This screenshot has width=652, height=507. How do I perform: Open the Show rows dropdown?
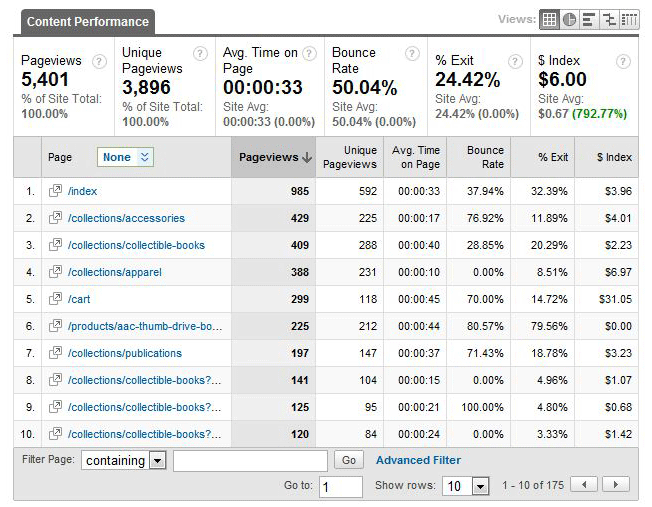(465, 486)
